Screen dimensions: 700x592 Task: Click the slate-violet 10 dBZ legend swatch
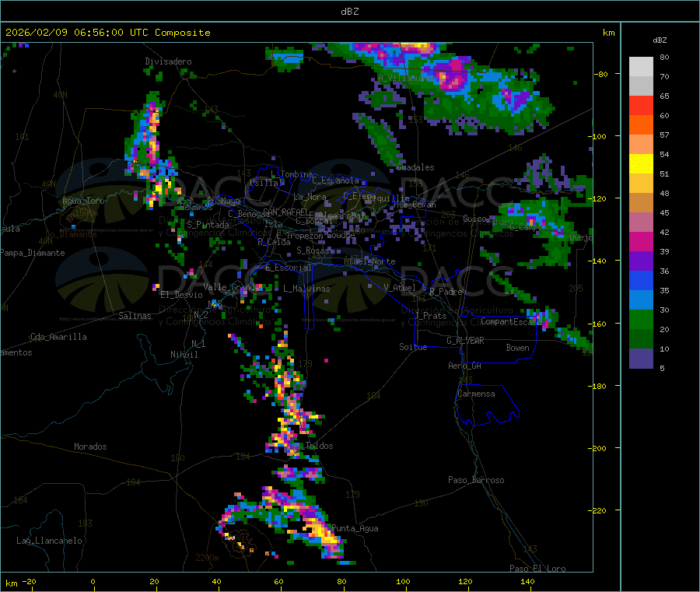[x=641, y=359]
